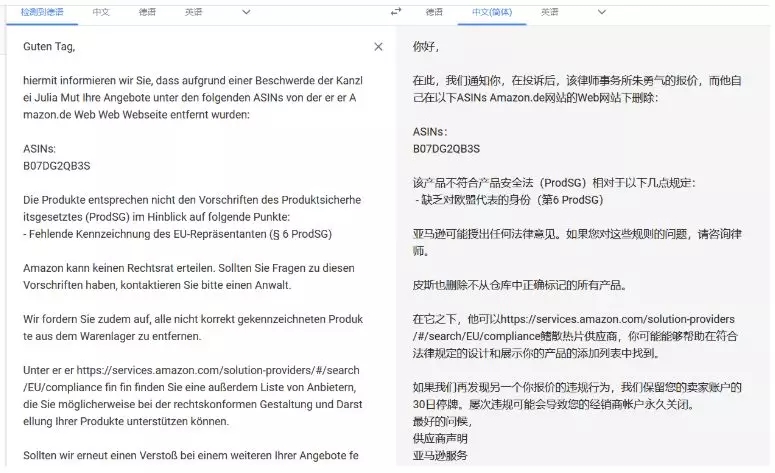Screen dimensions: 775x473
Task: Click the 'Guten Tag,' source line
Action: pos(49,46)
